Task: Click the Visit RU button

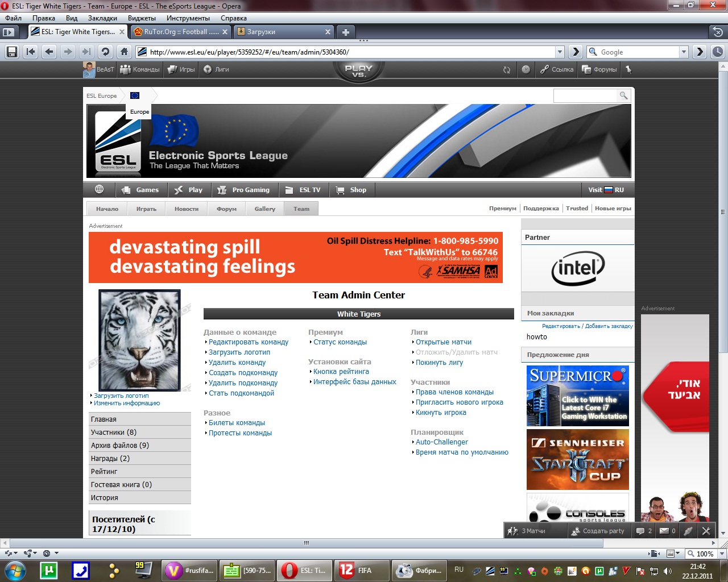Action: pyautogui.click(x=606, y=190)
